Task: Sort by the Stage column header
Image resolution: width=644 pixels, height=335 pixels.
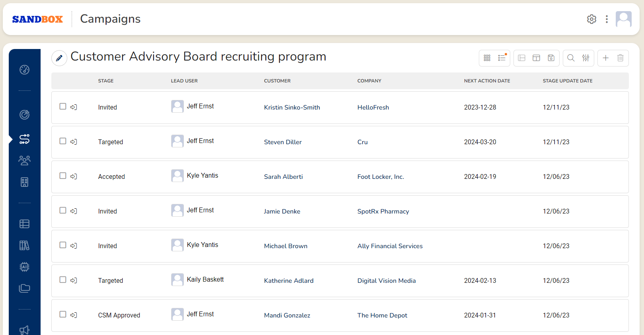Action: click(106, 81)
